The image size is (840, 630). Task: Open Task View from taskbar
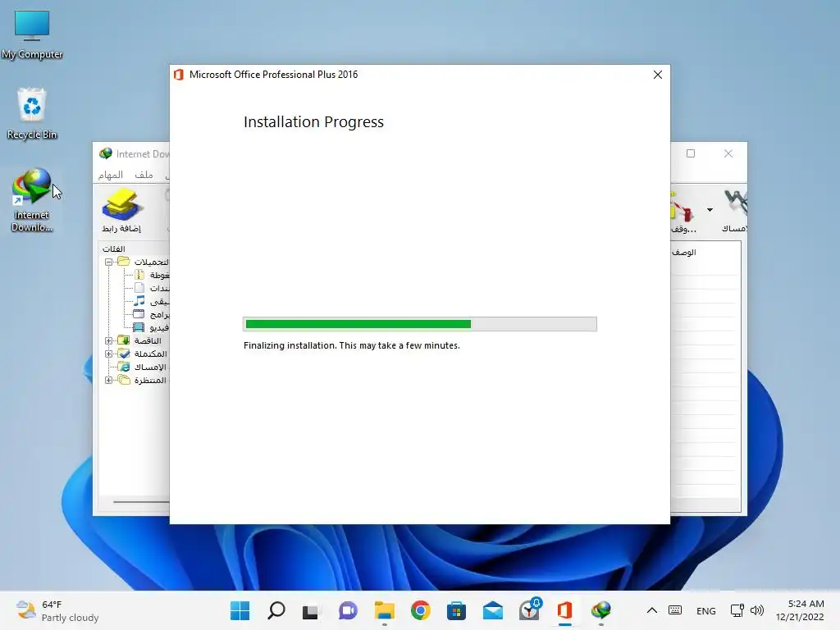[311, 611]
